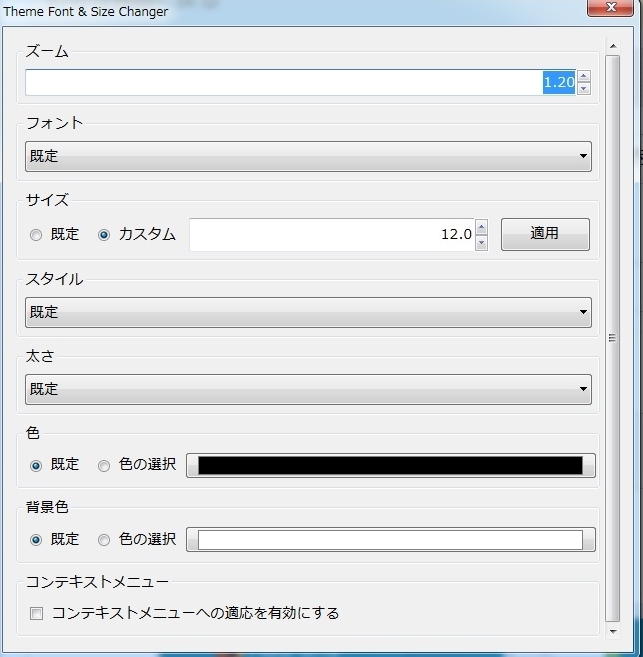Viewport: 643px width, 657px height.
Task: Select the カスタム size radio button
Action: [x=104, y=235]
